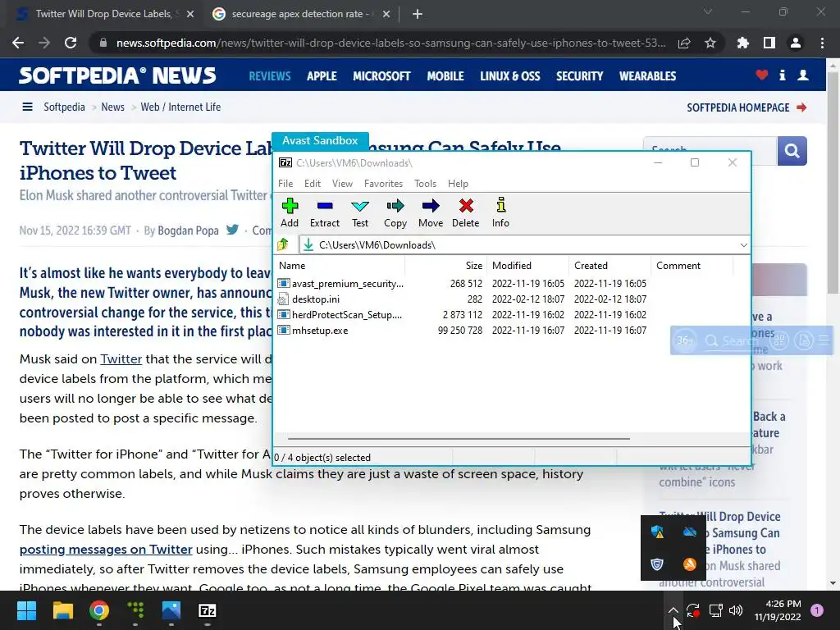Open the Edit menu in 7-Zip
Image resolution: width=840 pixels, height=630 pixels.
pyautogui.click(x=313, y=183)
